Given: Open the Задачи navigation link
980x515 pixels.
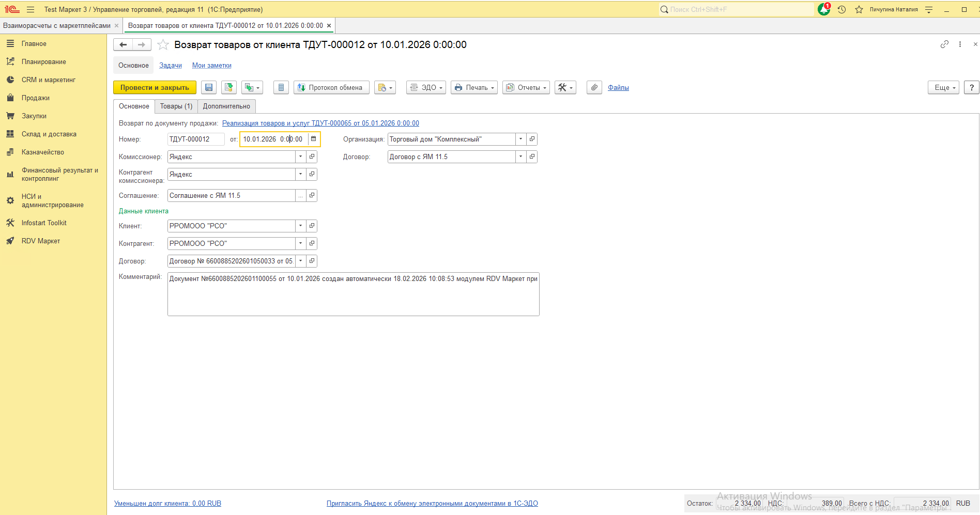Looking at the screenshot, I should coord(171,66).
